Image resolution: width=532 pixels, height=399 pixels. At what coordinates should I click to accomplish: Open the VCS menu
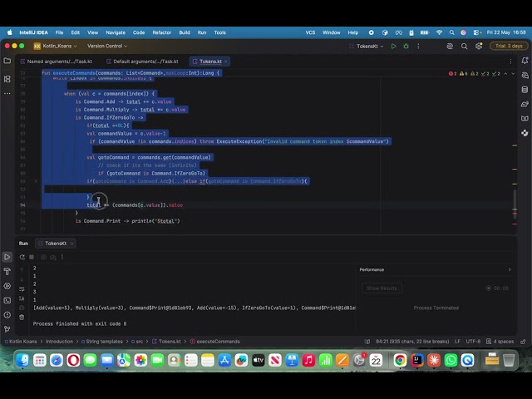(x=310, y=32)
